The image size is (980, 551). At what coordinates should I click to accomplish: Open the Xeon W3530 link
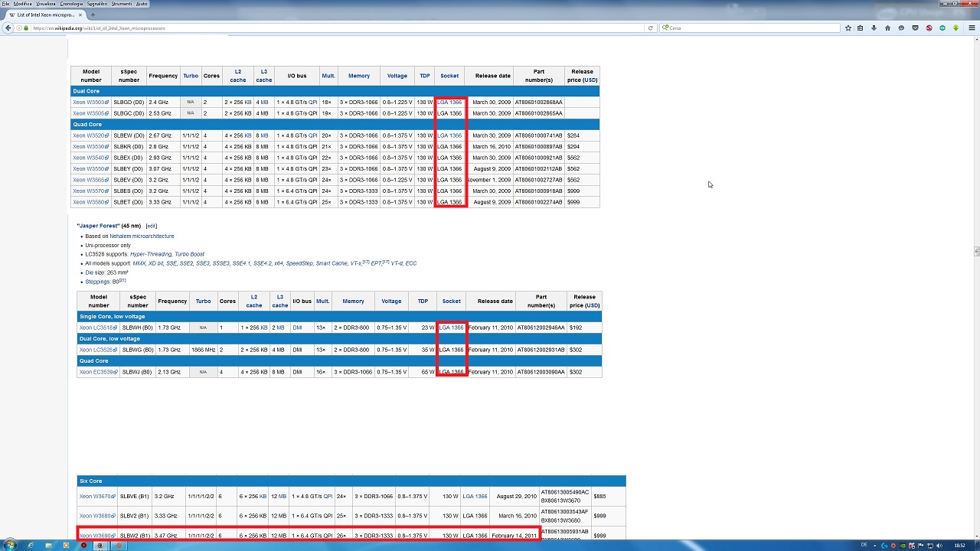pos(91,146)
